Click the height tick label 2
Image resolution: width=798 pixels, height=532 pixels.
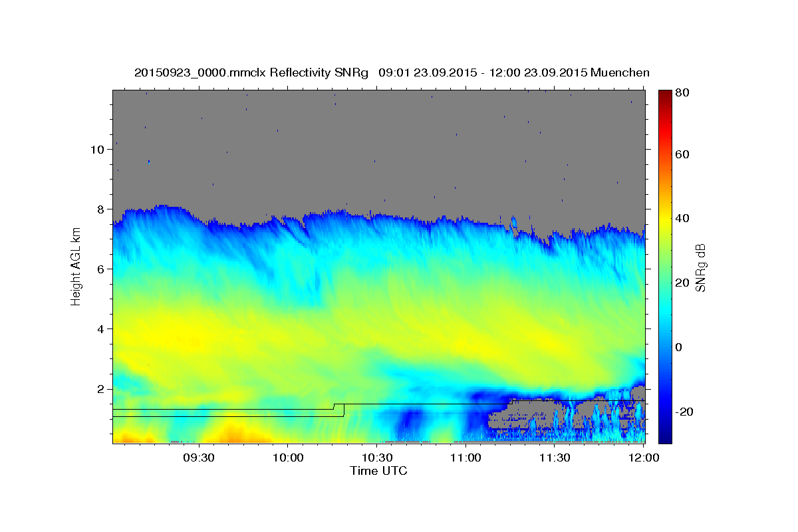pos(100,388)
